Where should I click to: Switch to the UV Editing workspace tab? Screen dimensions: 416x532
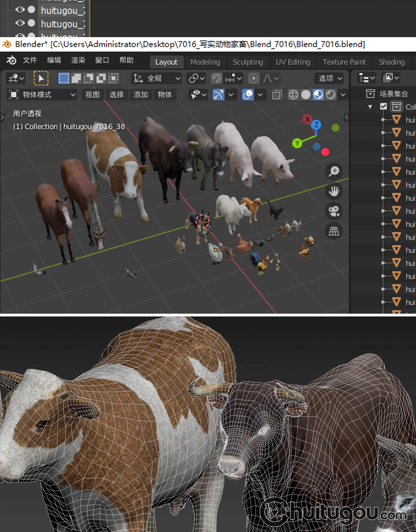293,62
